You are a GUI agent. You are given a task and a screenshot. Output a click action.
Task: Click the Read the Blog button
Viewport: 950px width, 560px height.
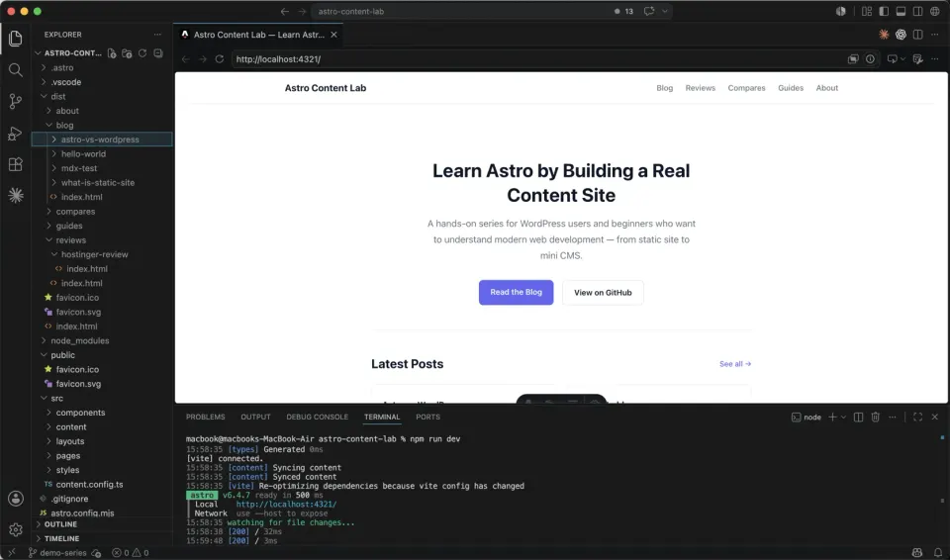(517, 292)
